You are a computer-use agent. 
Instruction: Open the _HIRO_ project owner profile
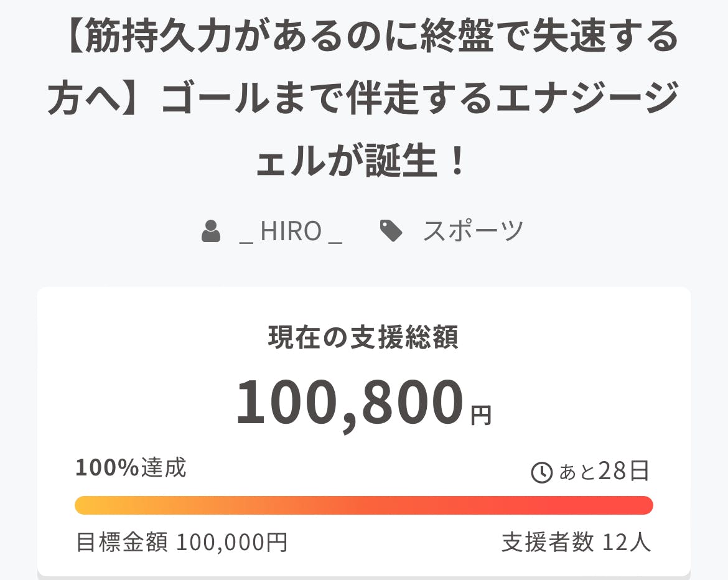click(291, 232)
